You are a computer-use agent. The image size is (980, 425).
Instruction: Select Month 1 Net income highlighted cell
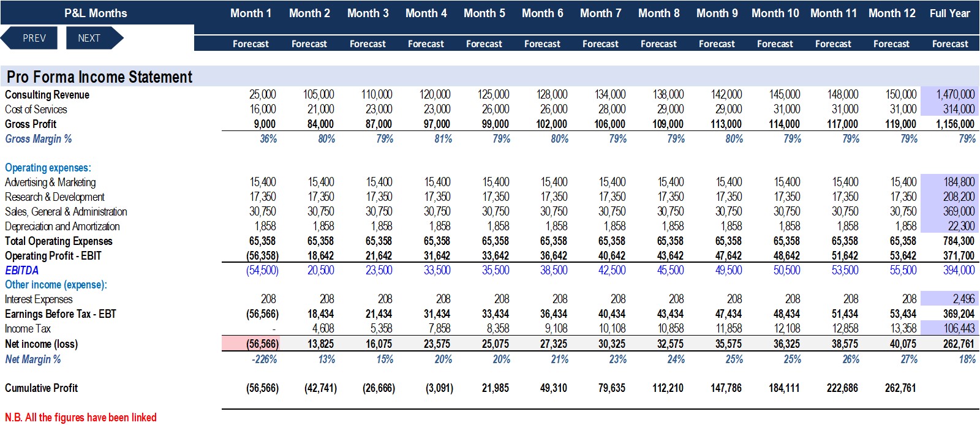pos(251,344)
